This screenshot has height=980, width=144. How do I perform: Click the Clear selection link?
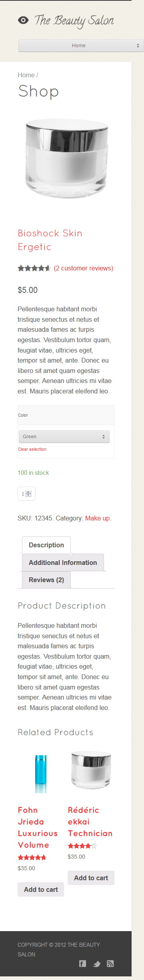coord(32,449)
